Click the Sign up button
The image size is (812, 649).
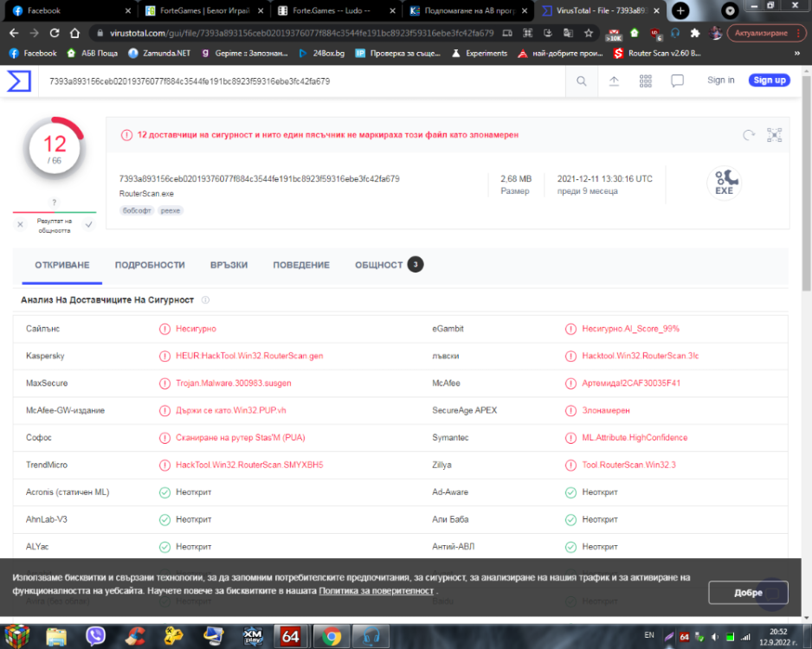(769, 80)
